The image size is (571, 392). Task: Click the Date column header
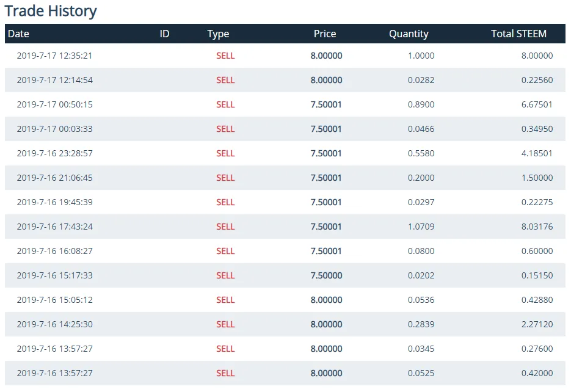click(x=18, y=34)
